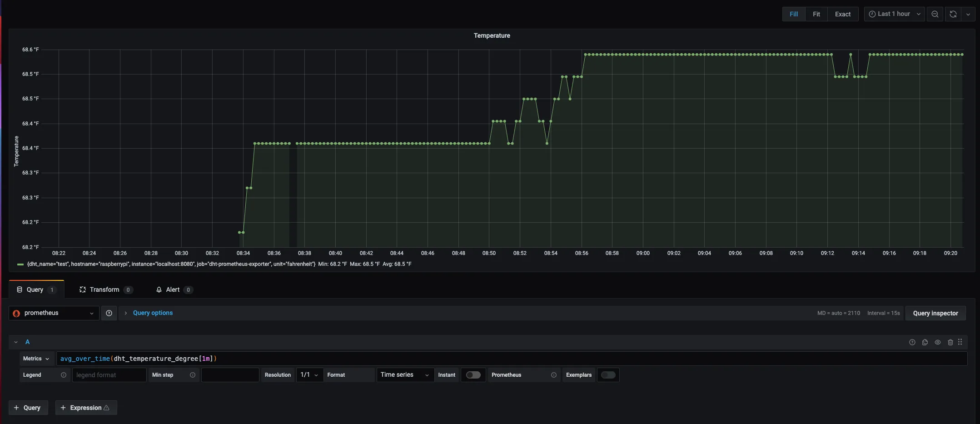This screenshot has width=980, height=424.
Task: Click the Transform tab icon
Action: tap(83, 289)
